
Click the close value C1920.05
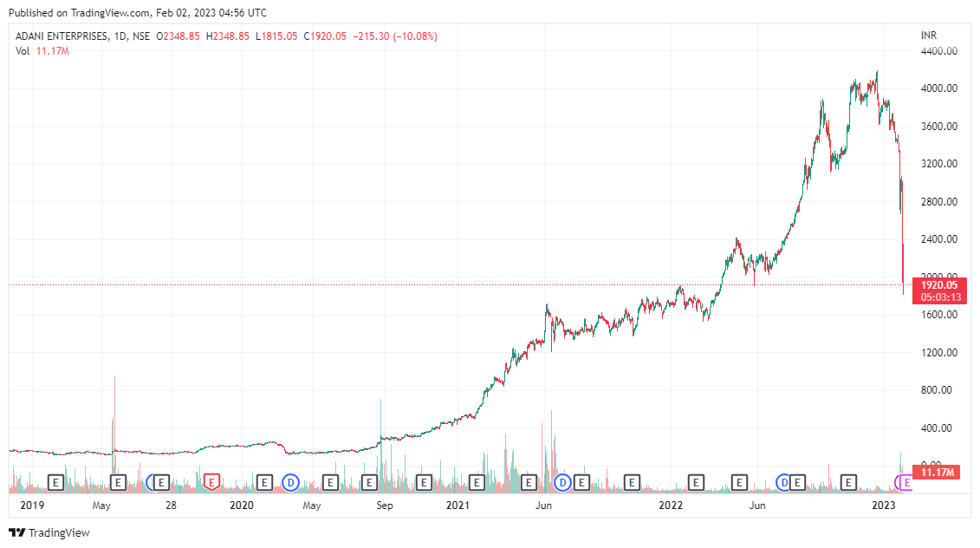[325, 36]
